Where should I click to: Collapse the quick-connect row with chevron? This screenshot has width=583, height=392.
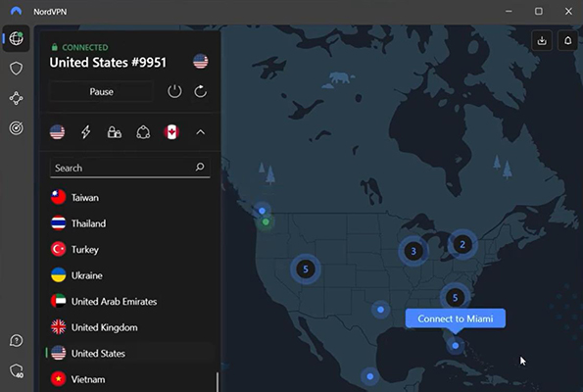click(x=201, y=132)
